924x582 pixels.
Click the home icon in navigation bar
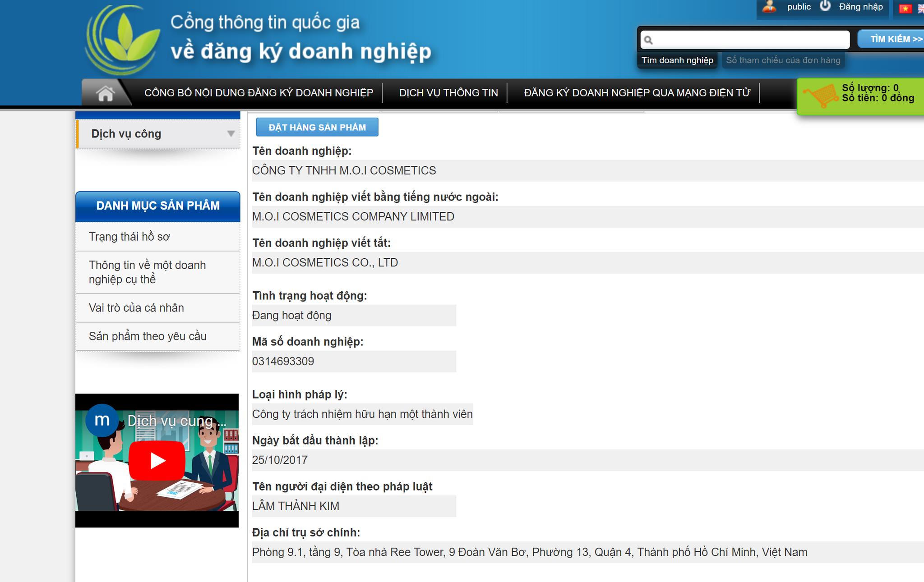click(x=105, y=93)
